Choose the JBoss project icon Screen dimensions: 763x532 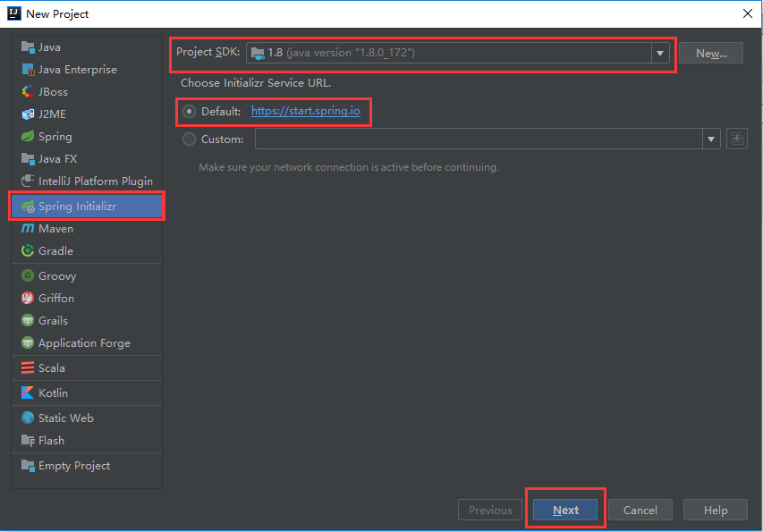pos(28,92)
